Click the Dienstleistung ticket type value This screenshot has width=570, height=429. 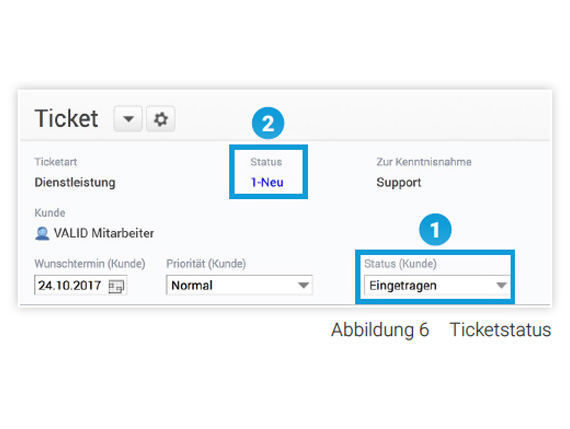(75, 182)
